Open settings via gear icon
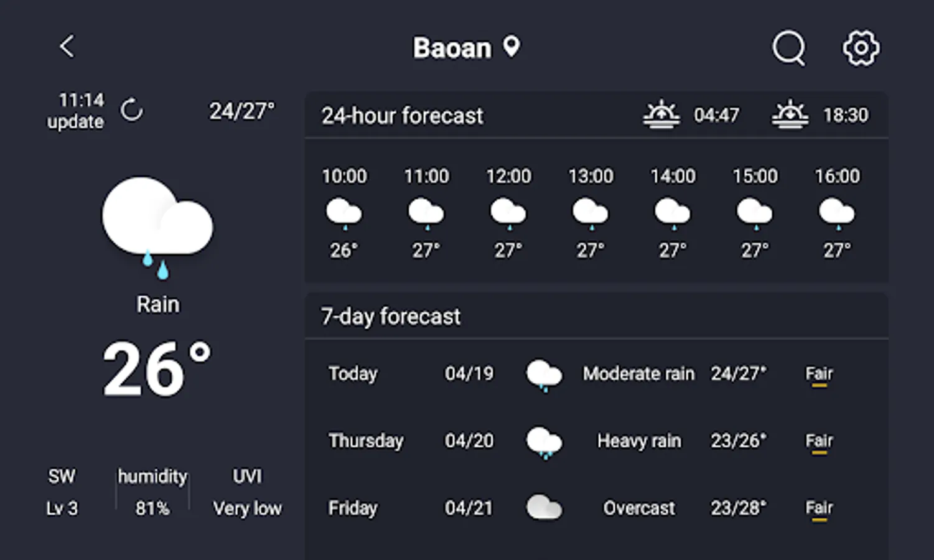This screenshot has width=934, height=560. [x=861, y=48]
